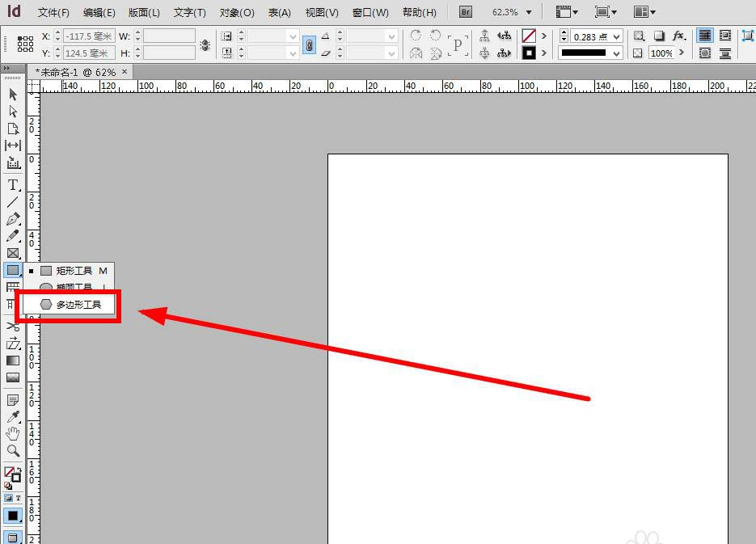Toggle the constrain proportions chain link
This screenshot has width=756, height=544.
pos(309,44)
